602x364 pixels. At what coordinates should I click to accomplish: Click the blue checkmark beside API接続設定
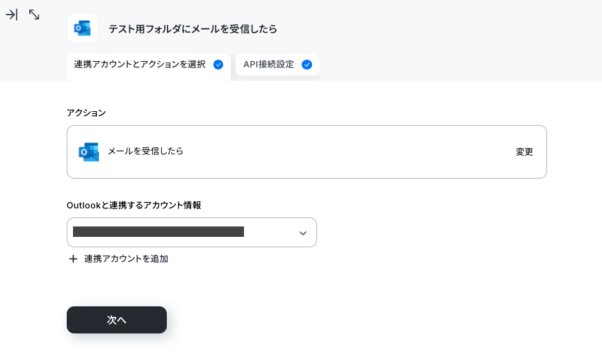(307, 65)
